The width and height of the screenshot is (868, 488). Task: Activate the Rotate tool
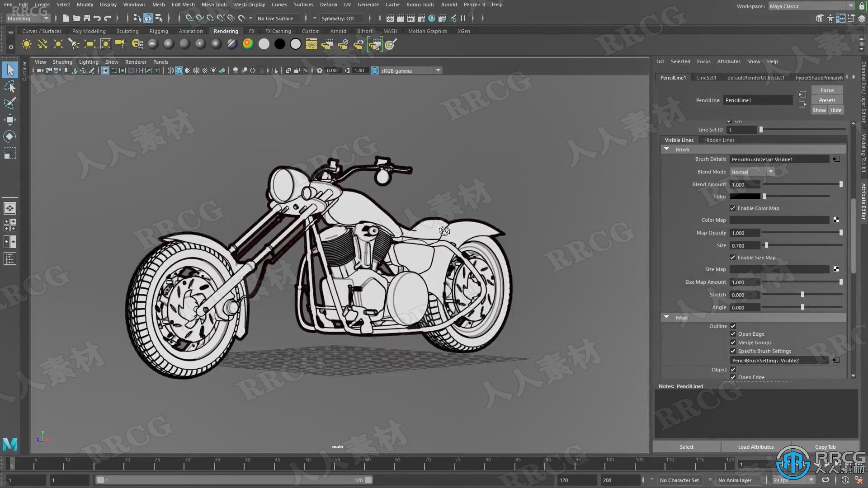(x=10, y=136)
